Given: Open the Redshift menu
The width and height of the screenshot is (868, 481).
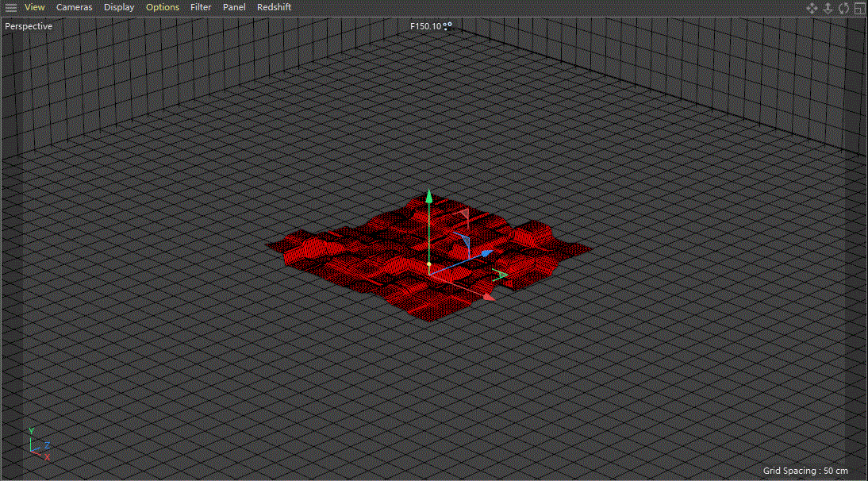Looking at the screenshot, I should [274, 7].
